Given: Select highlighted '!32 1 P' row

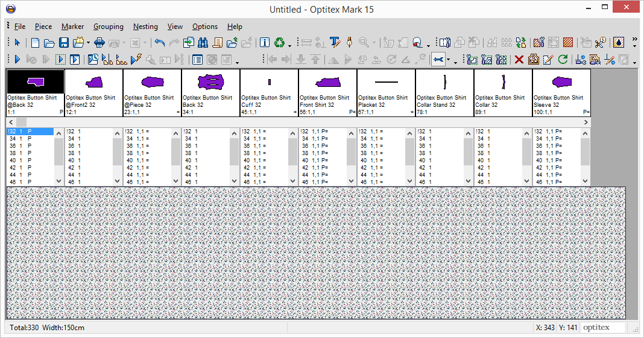Looking at the screenshot, I should coord(30,132).
